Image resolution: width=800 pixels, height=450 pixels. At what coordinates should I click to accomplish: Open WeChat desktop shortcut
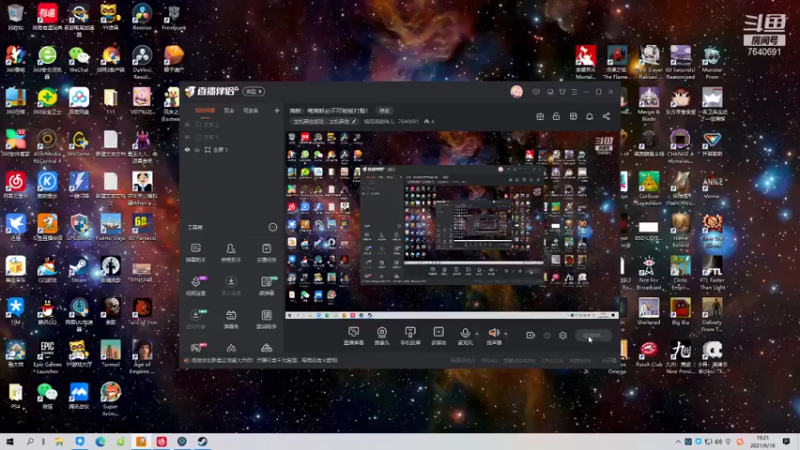(x=79, y=59)
